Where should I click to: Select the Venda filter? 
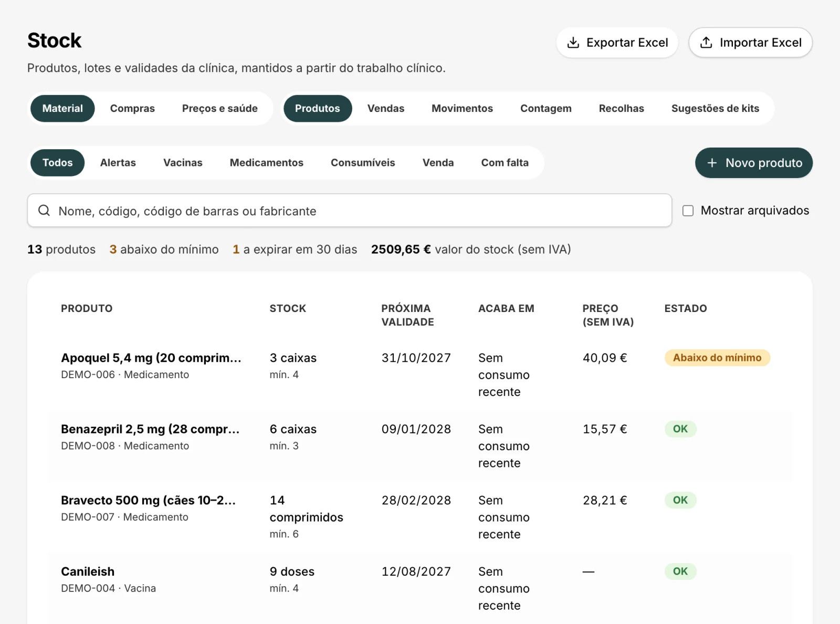[438, 163]
